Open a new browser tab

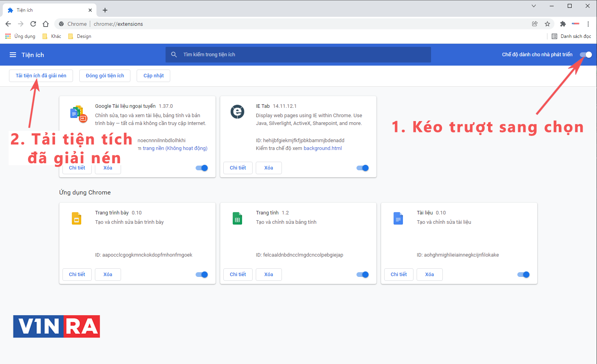pos(105,10)
